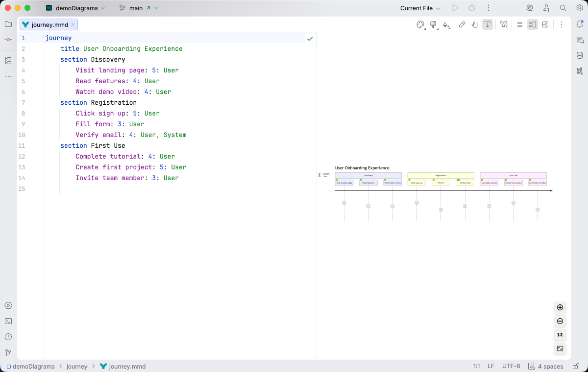Open more run actions menu
Screen dimensions: 588x372
(488, 8)
